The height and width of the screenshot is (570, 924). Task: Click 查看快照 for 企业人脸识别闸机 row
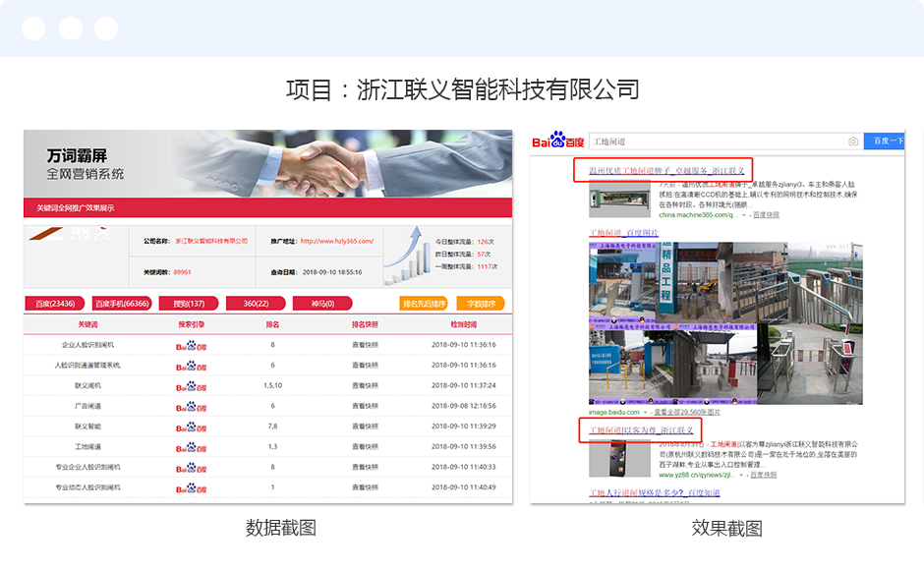pyautogui.click(x=366, y=345)
